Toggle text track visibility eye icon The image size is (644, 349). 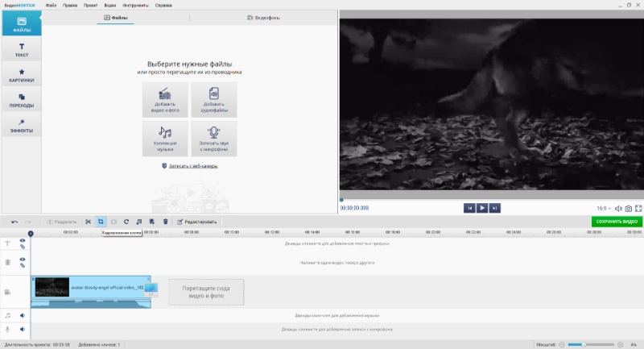23,240
